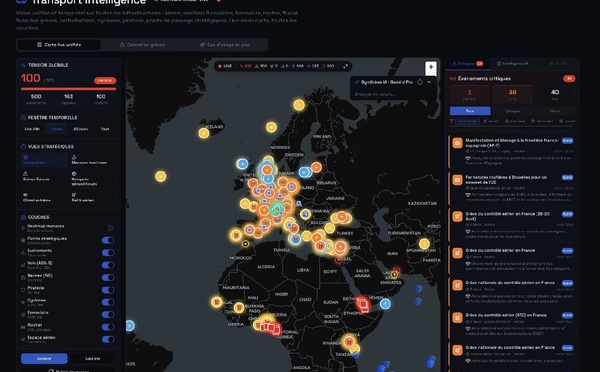Choose the Vue globale strategic view

coord(44,160)
